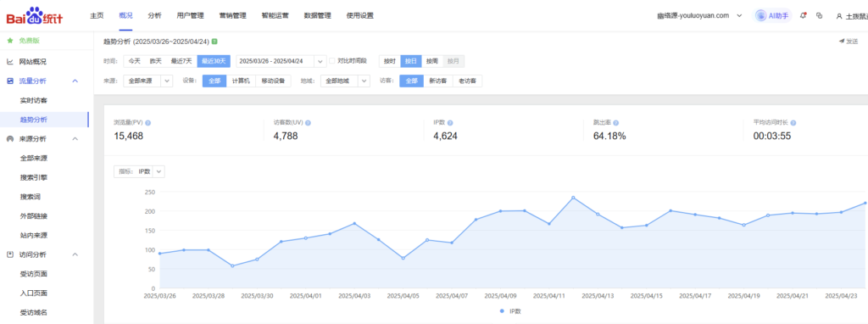868x324 pixels.
Task: Open the notification bell
Action: [x=804, y=15]
